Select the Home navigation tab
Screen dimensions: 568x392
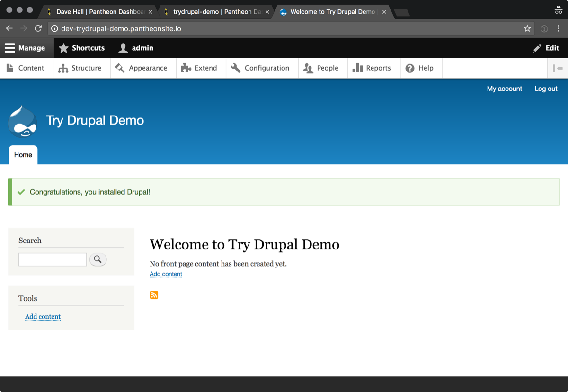point(23,155)
